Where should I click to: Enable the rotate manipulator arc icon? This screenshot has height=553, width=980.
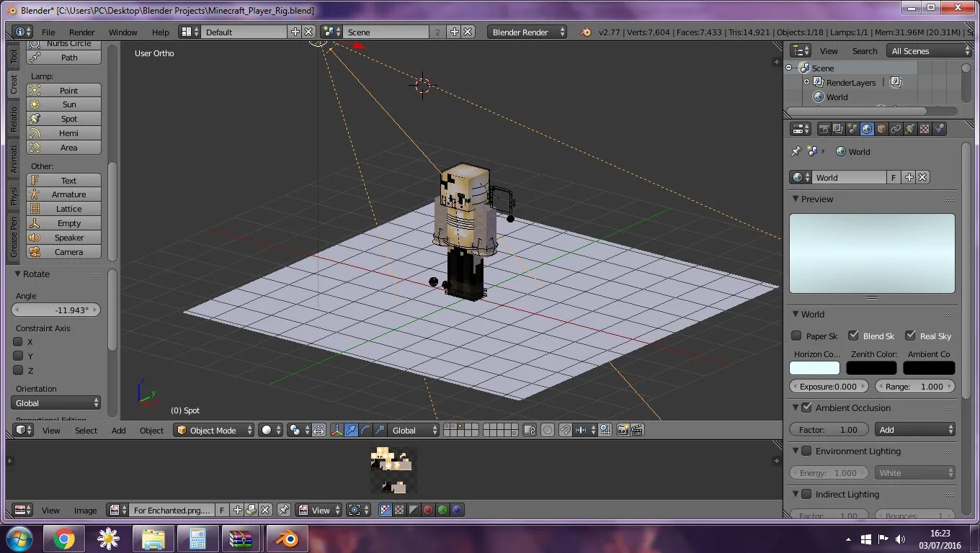tap(365, 430)
